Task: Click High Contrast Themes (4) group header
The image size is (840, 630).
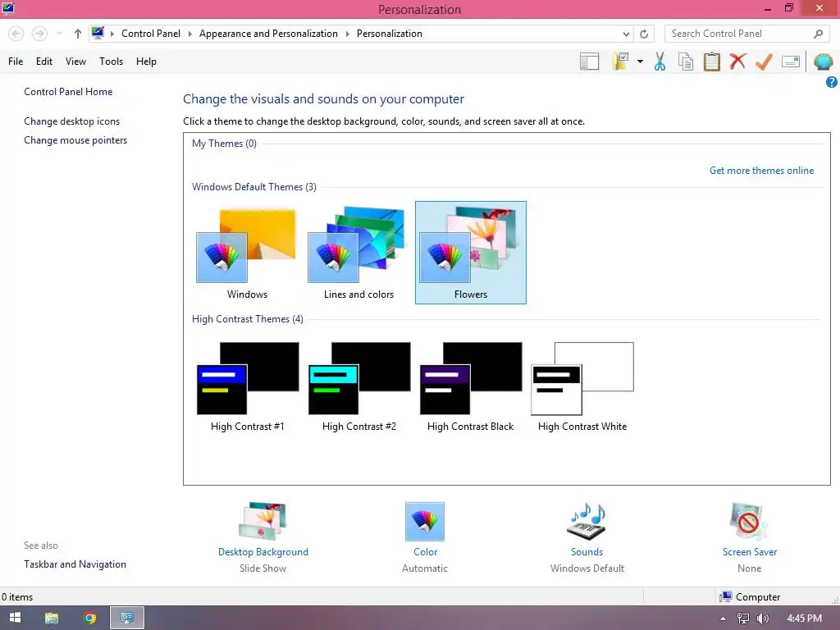Action: [248, 319]
